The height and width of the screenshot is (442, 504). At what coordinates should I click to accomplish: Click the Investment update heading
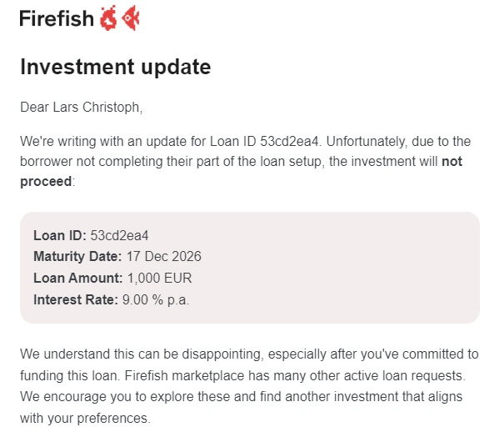pyautogui.click(x=116, y=67)
